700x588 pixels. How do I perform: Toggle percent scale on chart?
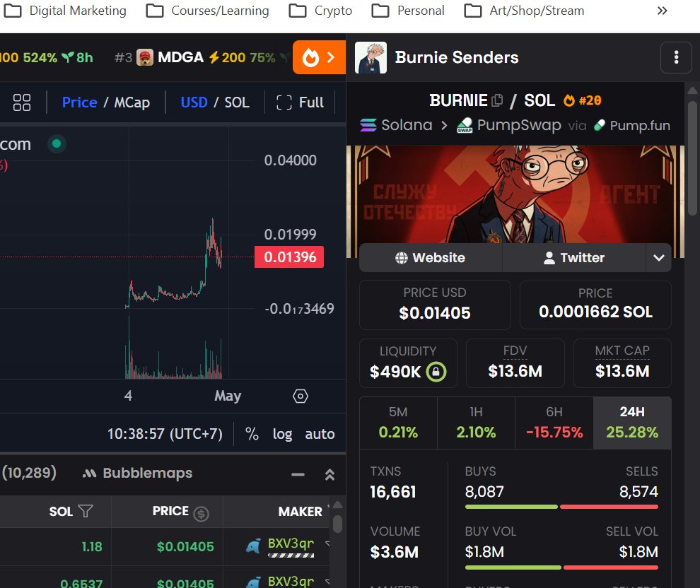click(x=252, y=434)
